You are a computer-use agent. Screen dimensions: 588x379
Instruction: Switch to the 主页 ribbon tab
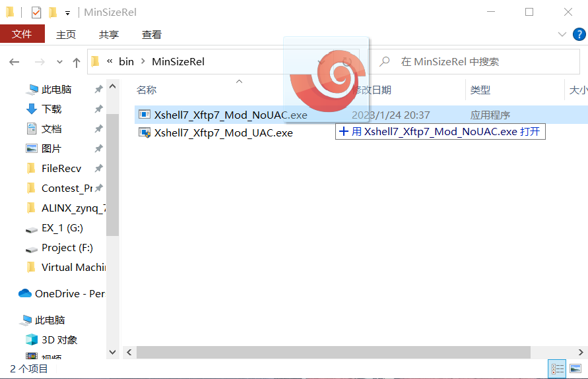[66, 35]
